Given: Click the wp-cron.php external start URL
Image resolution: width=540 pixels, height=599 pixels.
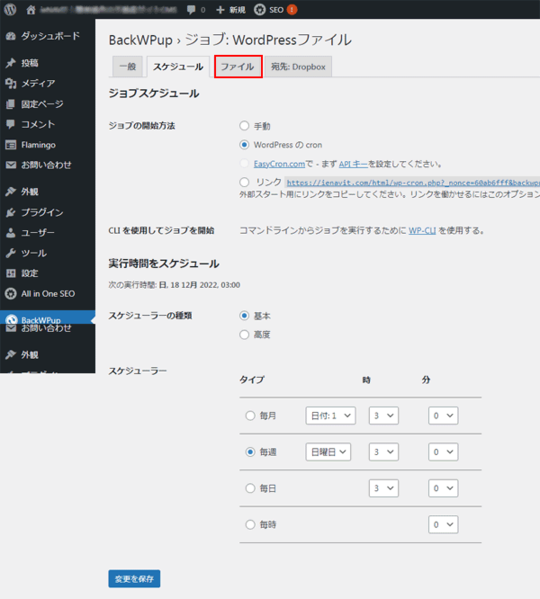Looking at the screenshot, I should click(x=413, y=183).
